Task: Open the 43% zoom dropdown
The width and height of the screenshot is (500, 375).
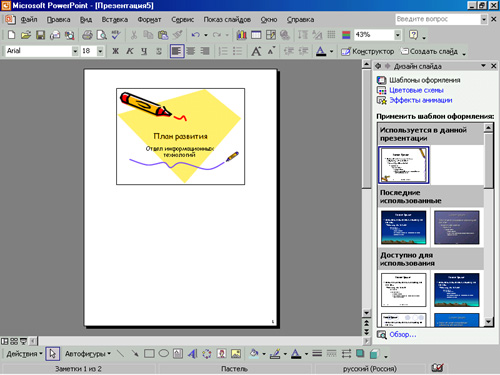Action: tap(397, 35)
